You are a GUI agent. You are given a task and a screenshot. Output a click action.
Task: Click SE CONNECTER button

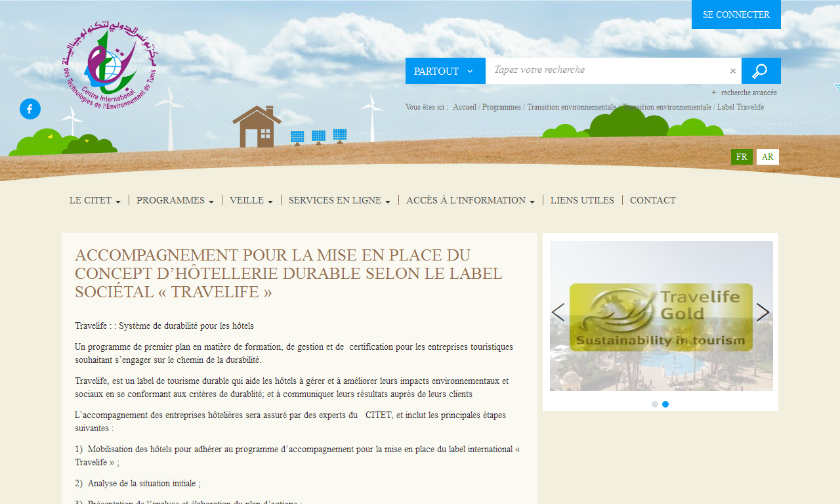(736, 14)
